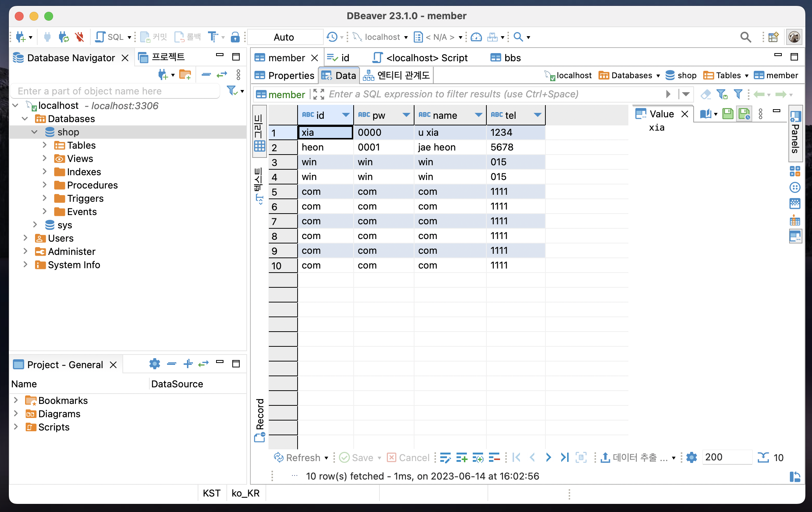The height and width of the screenshot is (512, 812).
Task: Open the bbs editor tab
Action: point(506,58)
